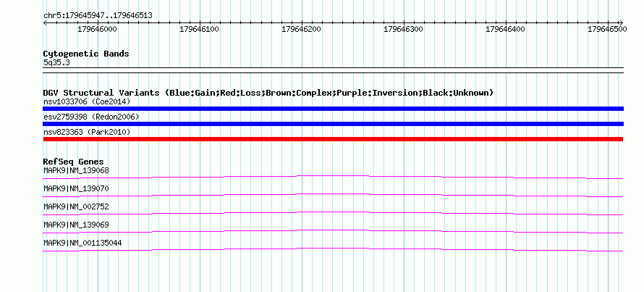Viewport: 644px width, 292px height.
Task: Select the Cytogenetic Bands track title
Action: point(86,54)
